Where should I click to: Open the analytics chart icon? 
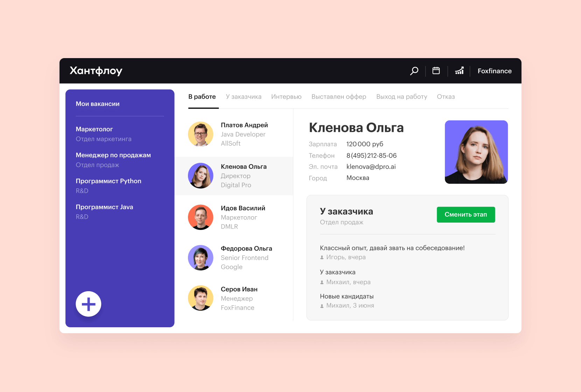click(x=459, y=71)
